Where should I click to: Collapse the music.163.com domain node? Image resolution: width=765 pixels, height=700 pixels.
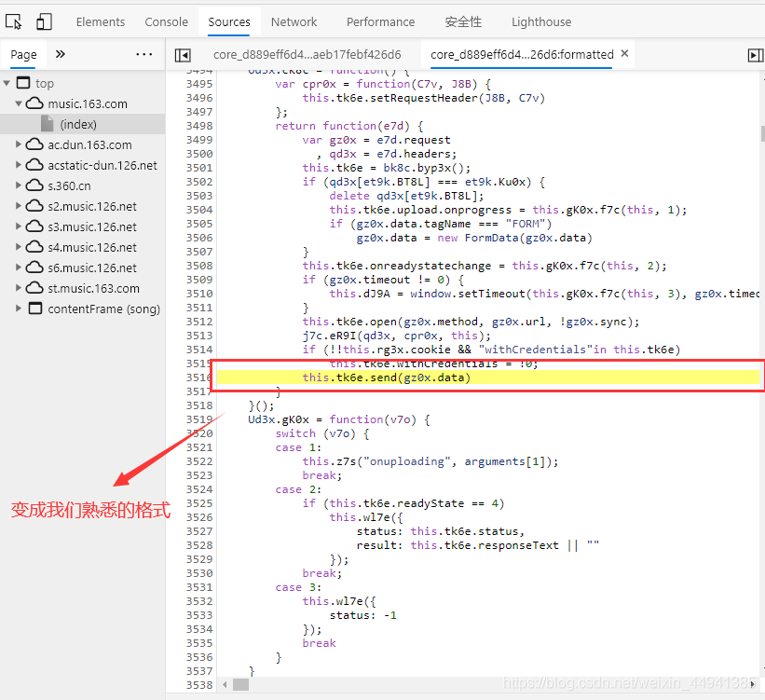pyautogui.click(x=19, y=103)
